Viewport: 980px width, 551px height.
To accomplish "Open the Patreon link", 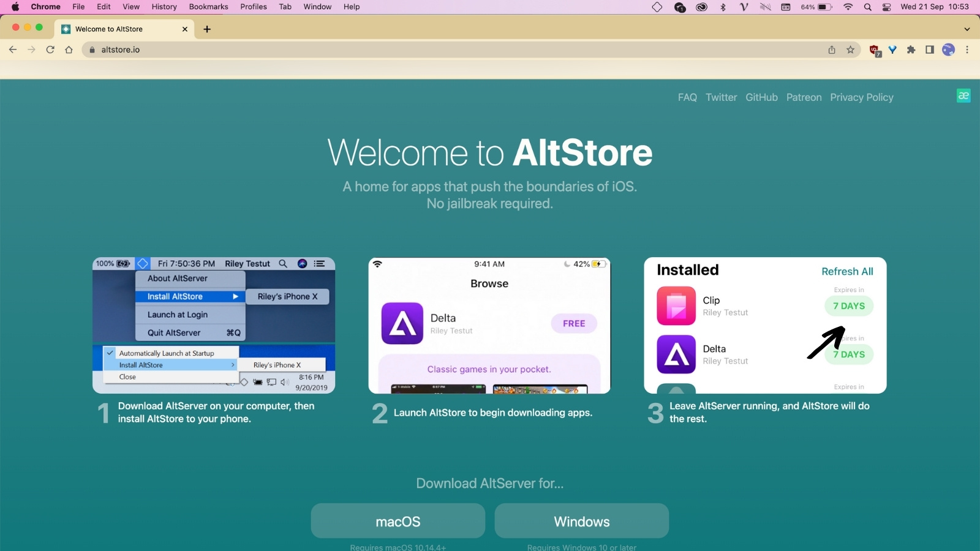I will (x=804, y=97).
